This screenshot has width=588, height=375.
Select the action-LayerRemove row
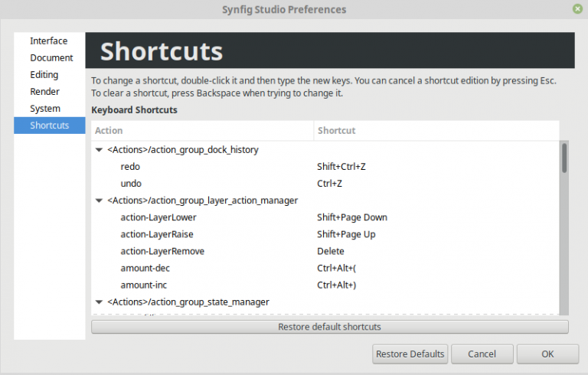coord(325,251)
